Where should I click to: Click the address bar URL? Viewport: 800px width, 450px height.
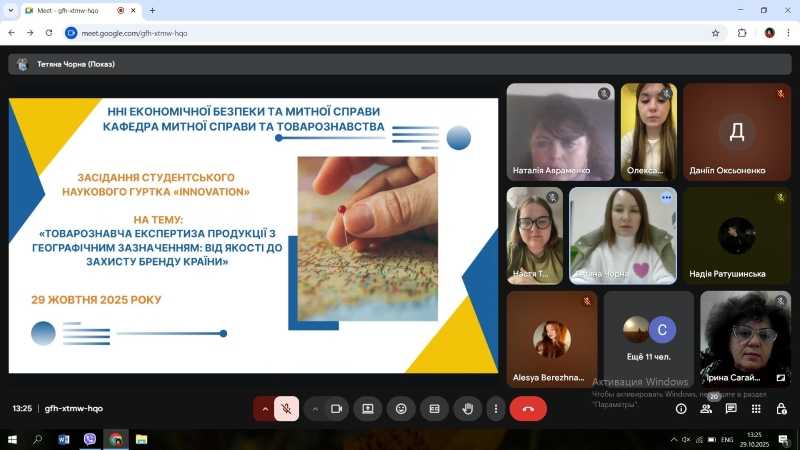tap(134, 33)
